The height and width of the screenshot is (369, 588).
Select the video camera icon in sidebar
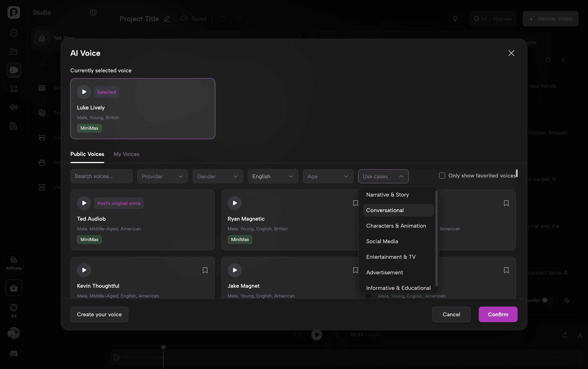point(14,70)
